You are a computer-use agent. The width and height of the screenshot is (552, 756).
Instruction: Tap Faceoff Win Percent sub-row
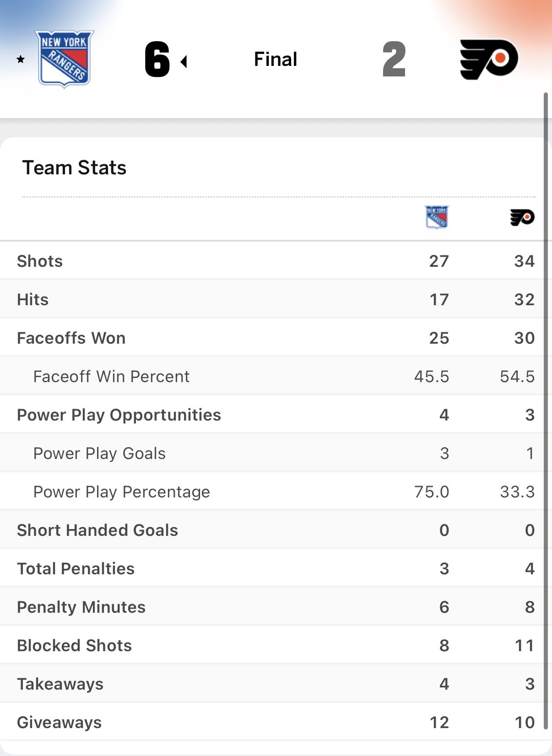click(x=111, y=376)
